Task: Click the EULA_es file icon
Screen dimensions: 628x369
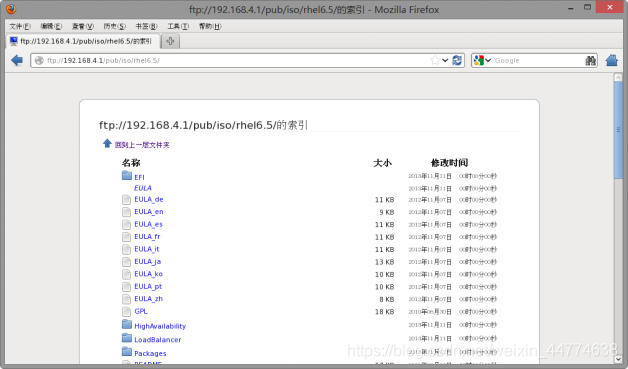Action: 127,224
